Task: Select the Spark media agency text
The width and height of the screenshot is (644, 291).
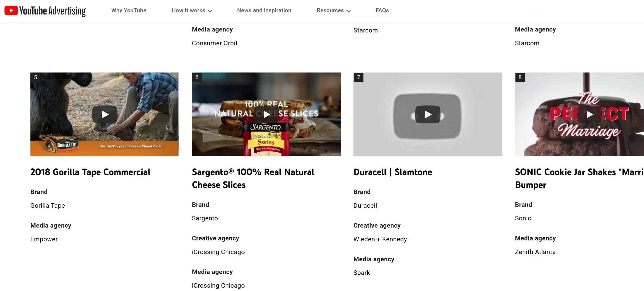Action: [361, 273]
